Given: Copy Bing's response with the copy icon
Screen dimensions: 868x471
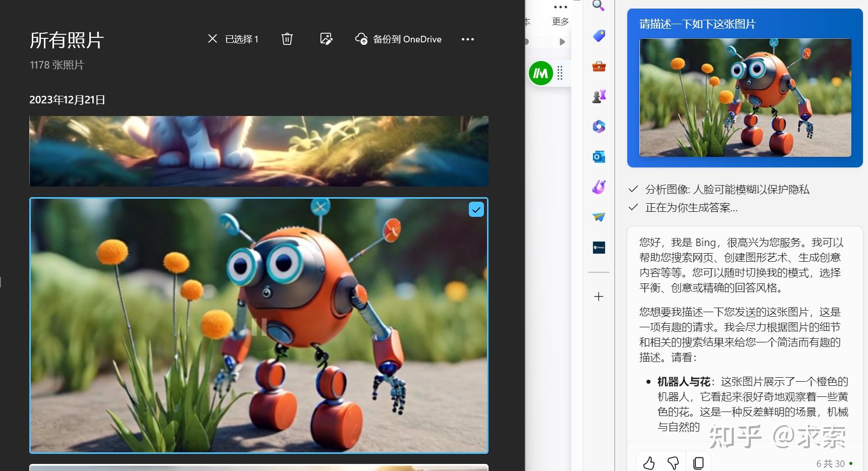Looking at the screenshot, I should 698,462.
